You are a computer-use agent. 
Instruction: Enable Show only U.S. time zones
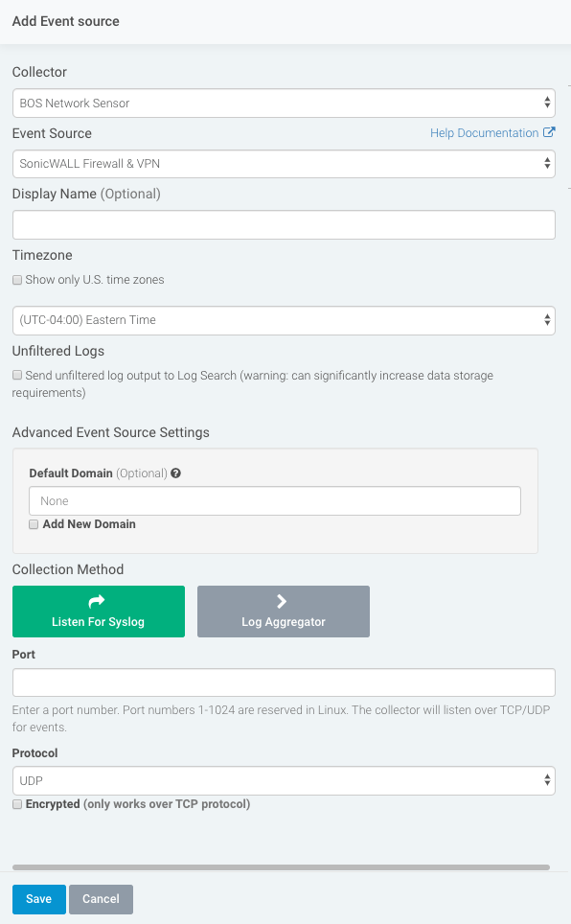17,280
